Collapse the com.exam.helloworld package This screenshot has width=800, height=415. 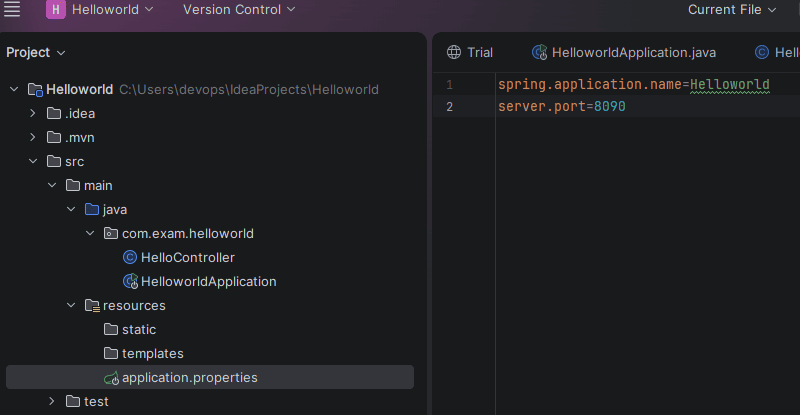coord(90,233)
